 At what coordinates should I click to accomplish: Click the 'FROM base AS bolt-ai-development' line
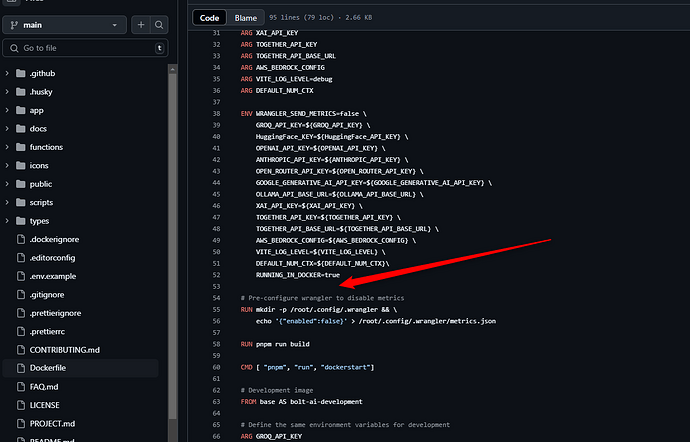301,402
